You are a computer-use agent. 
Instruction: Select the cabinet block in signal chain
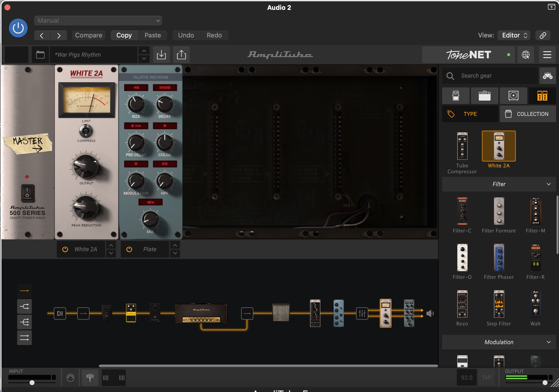click(281, 313)
